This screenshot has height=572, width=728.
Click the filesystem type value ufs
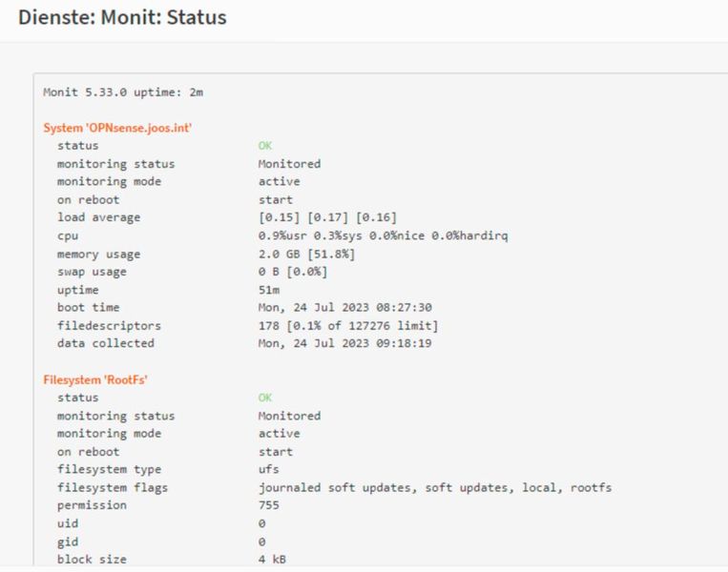268,470
